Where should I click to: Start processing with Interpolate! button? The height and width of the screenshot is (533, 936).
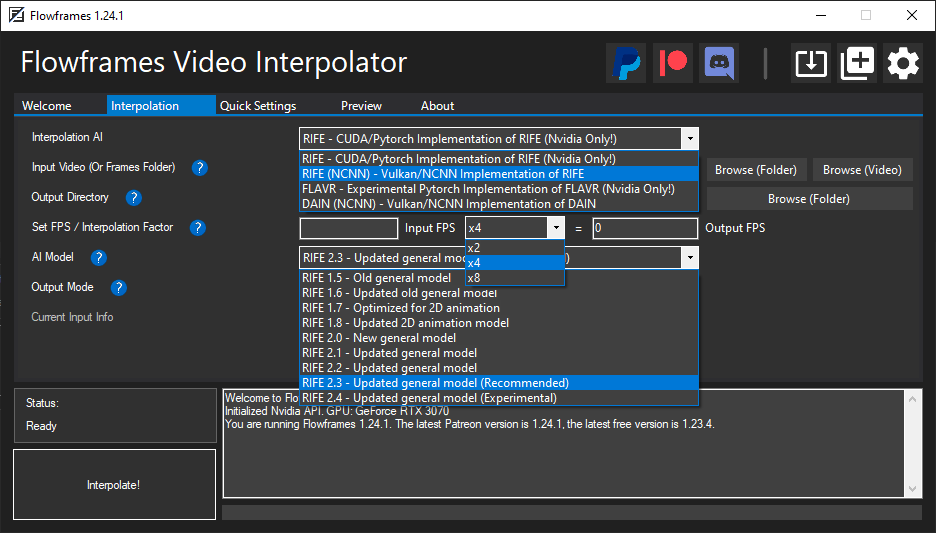(x=114, y=485)
